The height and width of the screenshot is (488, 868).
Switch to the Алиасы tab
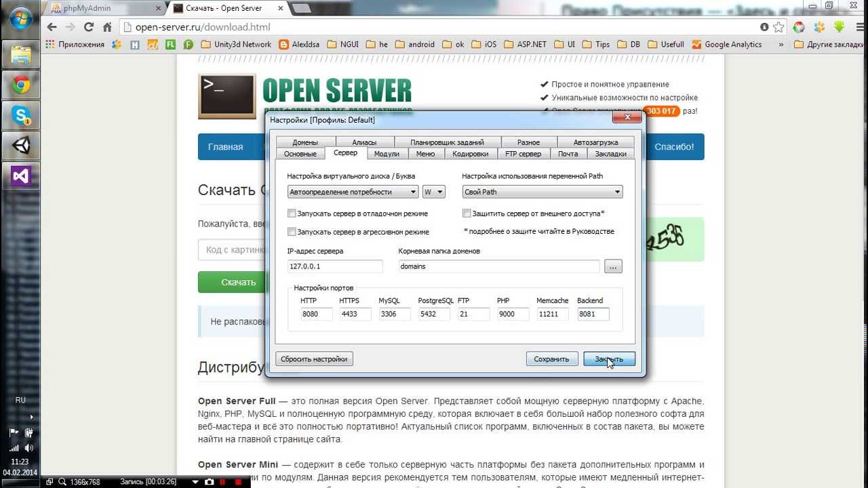coord(364,142)
